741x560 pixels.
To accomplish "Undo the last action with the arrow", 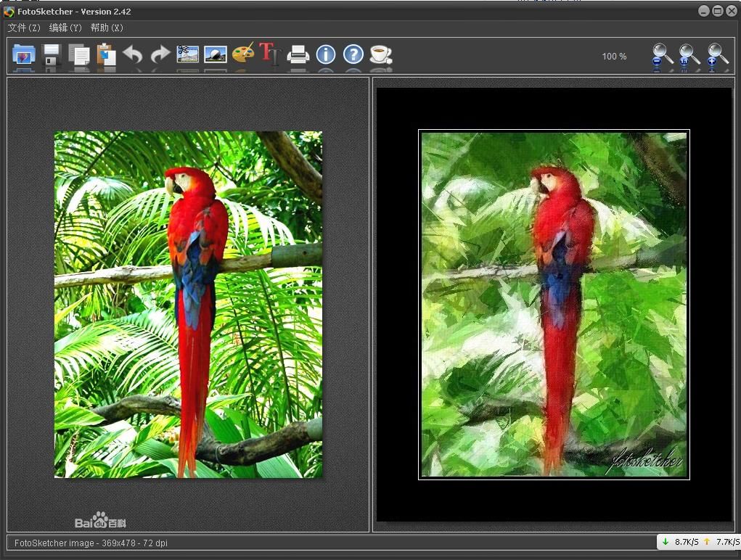I will coord(134,55).
